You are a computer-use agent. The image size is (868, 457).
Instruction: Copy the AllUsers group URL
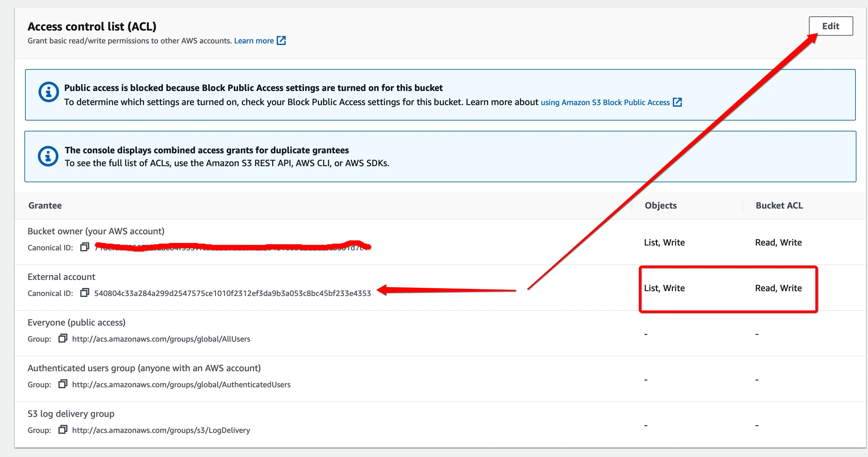(62, 338)
